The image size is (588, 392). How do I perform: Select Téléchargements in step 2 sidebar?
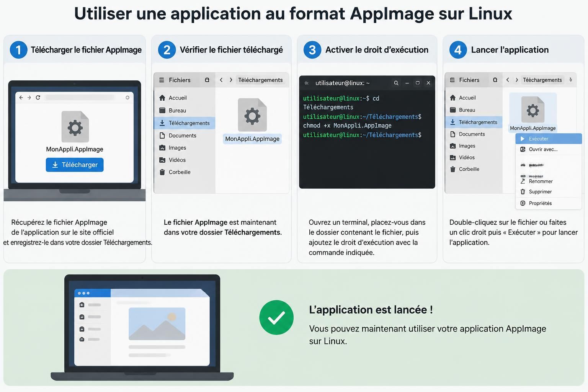coord(185,123)
